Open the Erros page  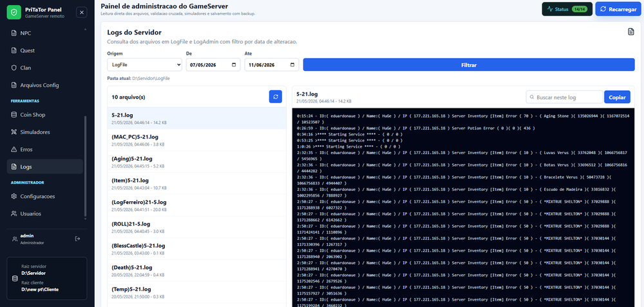pyautogui.click(x=45, y=150)
